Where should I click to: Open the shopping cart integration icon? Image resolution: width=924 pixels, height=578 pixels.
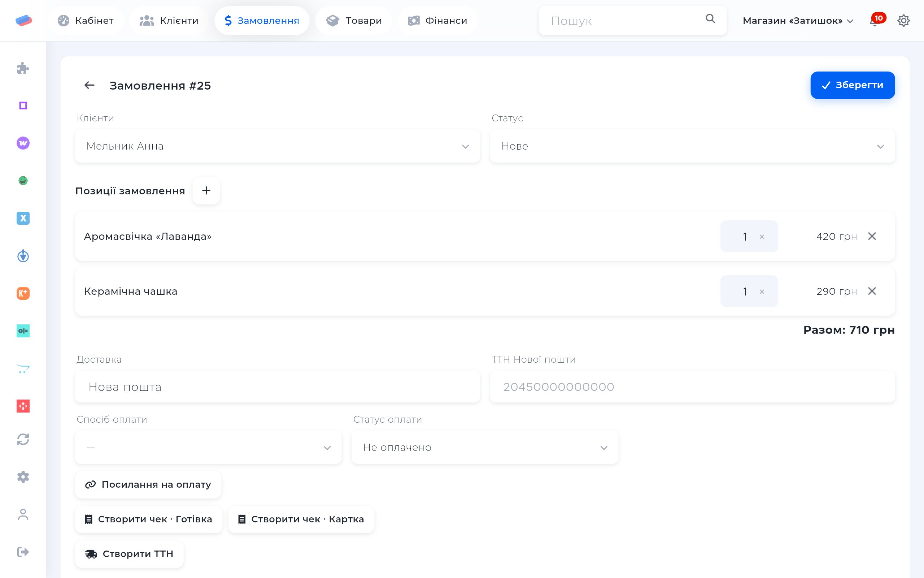tap(23, 368)
